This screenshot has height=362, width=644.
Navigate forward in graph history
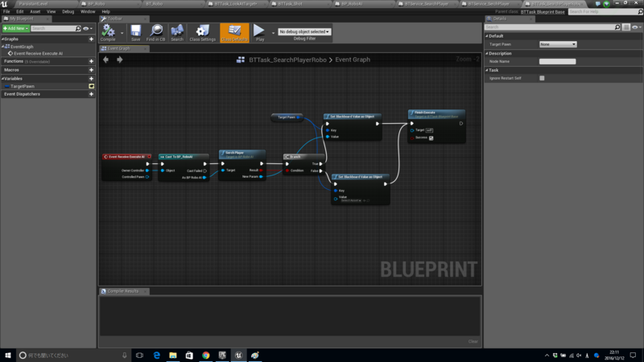119,60
